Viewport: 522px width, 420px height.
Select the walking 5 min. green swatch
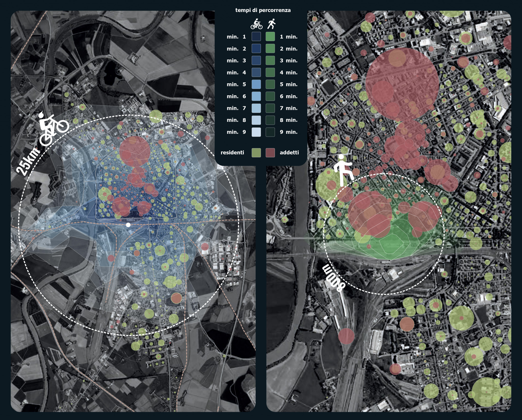click(x=270, y=84)
